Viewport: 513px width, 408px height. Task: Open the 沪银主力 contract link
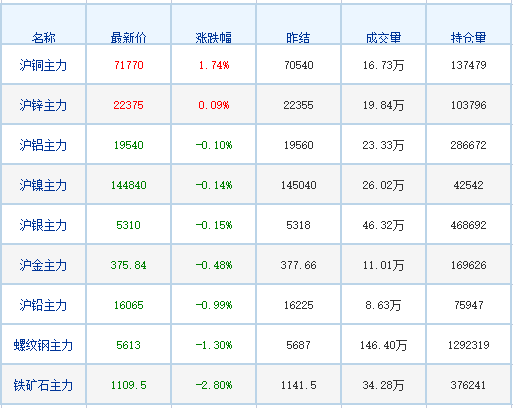tap(43, 225)
